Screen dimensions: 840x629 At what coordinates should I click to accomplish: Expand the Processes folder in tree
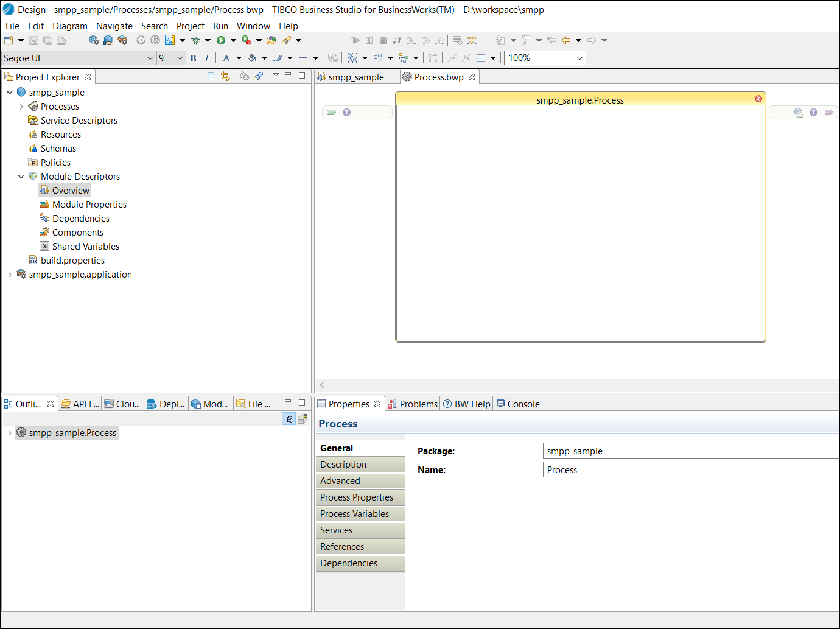coord(21,107)
